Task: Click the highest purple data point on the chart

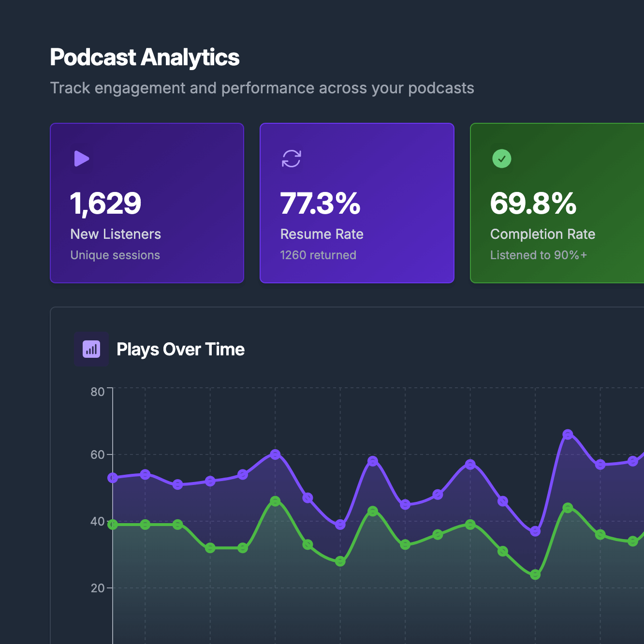Action: click(568, 435)
